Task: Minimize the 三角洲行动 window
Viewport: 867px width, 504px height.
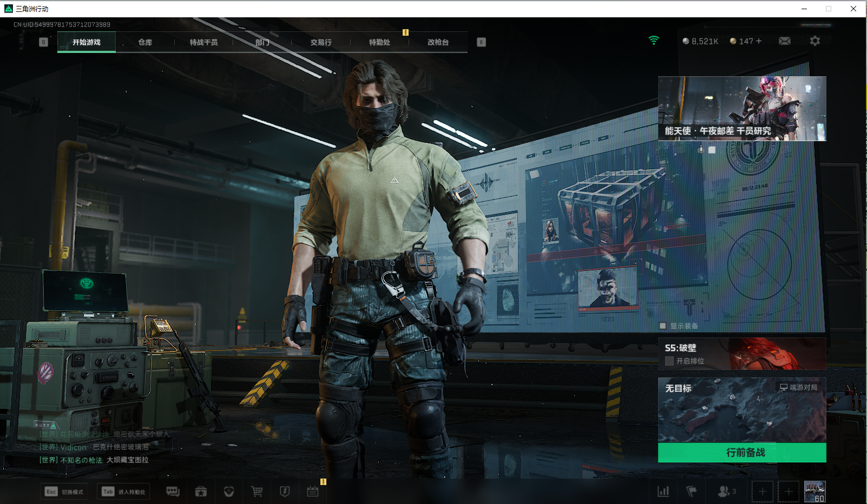Action: pos(804,9)
